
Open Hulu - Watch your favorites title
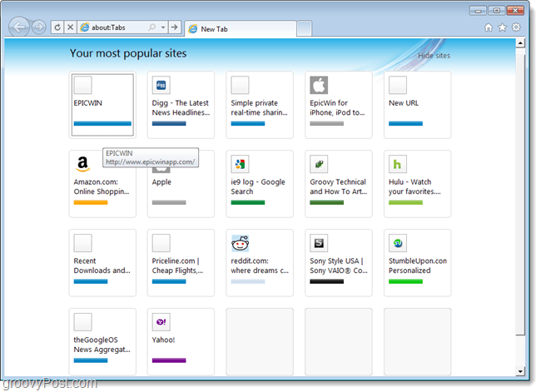[x=414, y=186]
